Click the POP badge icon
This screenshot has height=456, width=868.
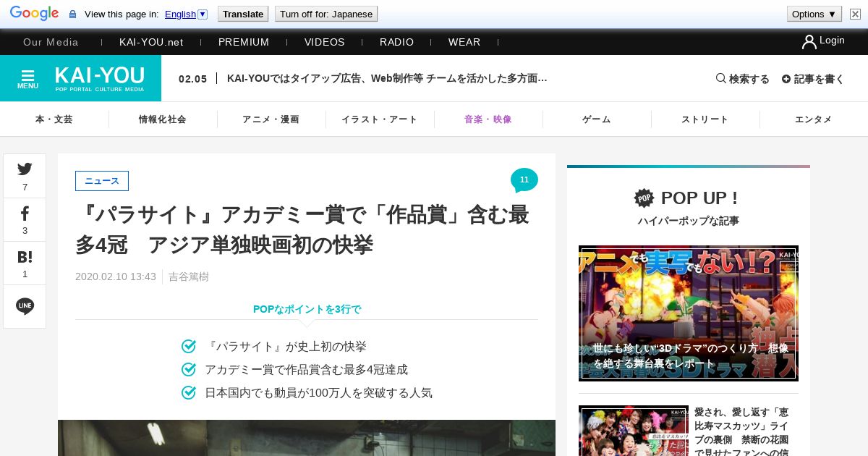[x=644, y=198]
